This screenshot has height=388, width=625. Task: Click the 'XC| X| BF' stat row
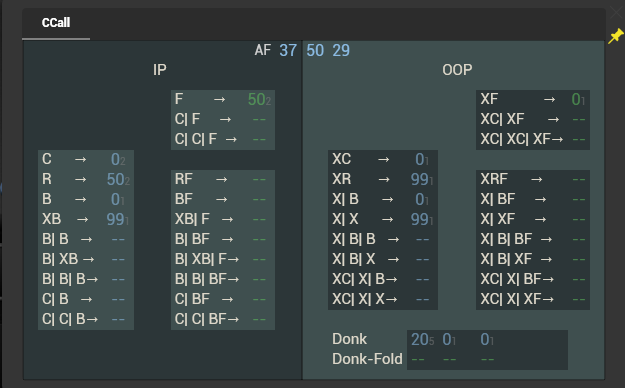click(533, 279)
